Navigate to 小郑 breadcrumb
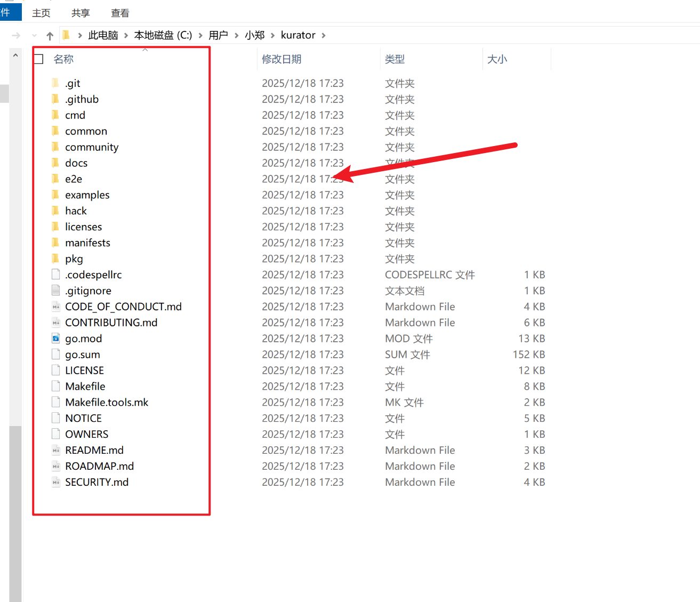 click(255, 35)
